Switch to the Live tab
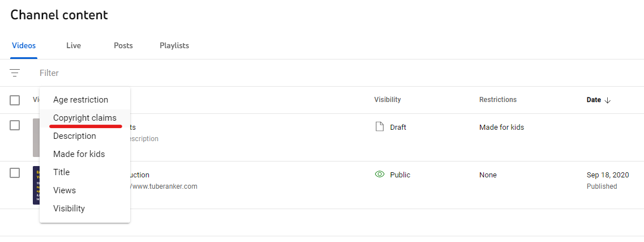 [74, 46]
